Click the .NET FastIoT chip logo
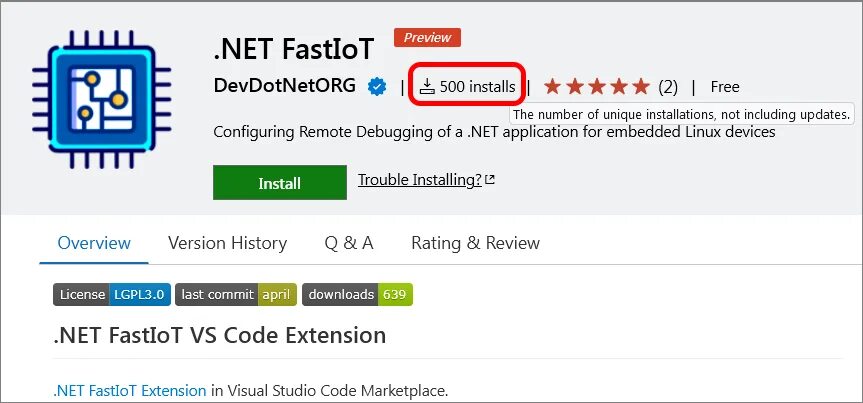863x403 pixels. click(x=102, y=99)
